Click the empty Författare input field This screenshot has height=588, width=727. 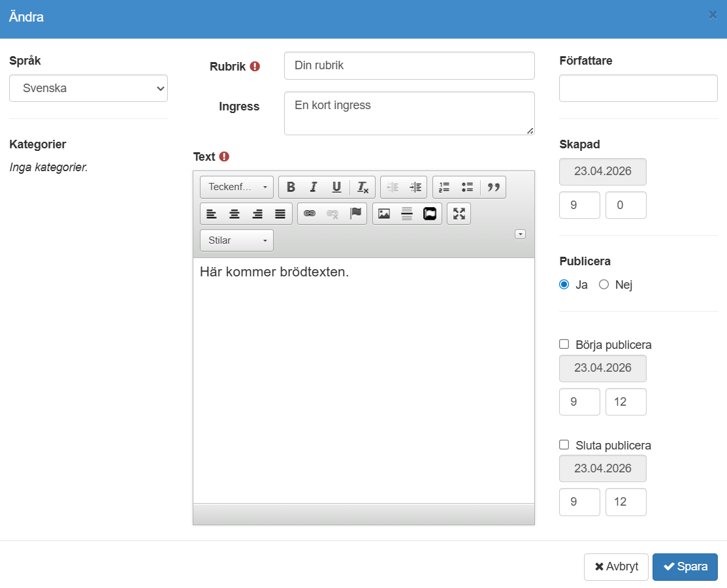(638, 88)
